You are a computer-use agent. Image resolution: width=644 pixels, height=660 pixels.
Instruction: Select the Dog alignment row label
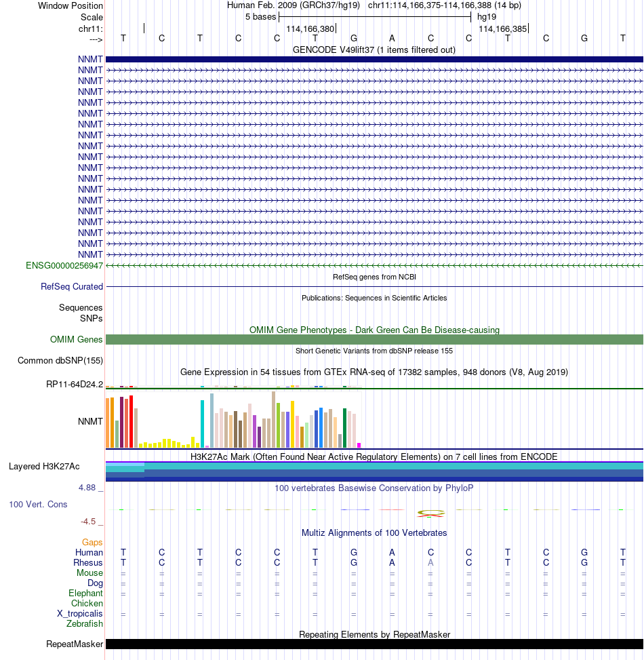[95, 583]
